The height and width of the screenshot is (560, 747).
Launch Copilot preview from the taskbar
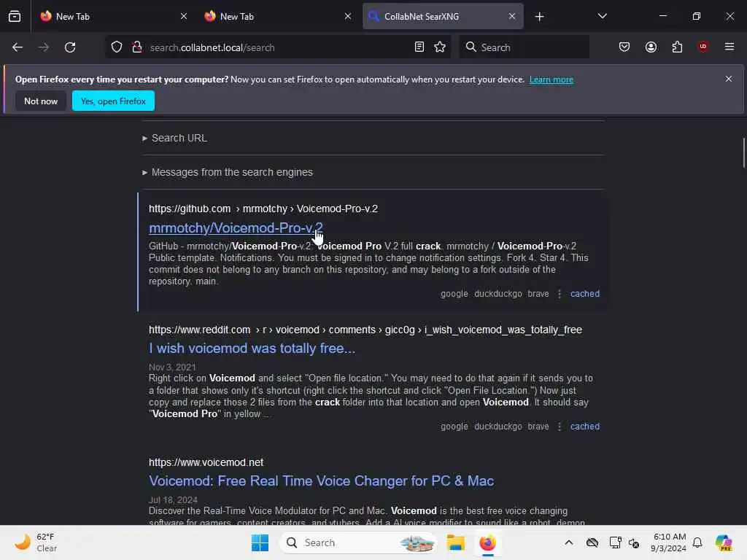(x=724, y=542)
